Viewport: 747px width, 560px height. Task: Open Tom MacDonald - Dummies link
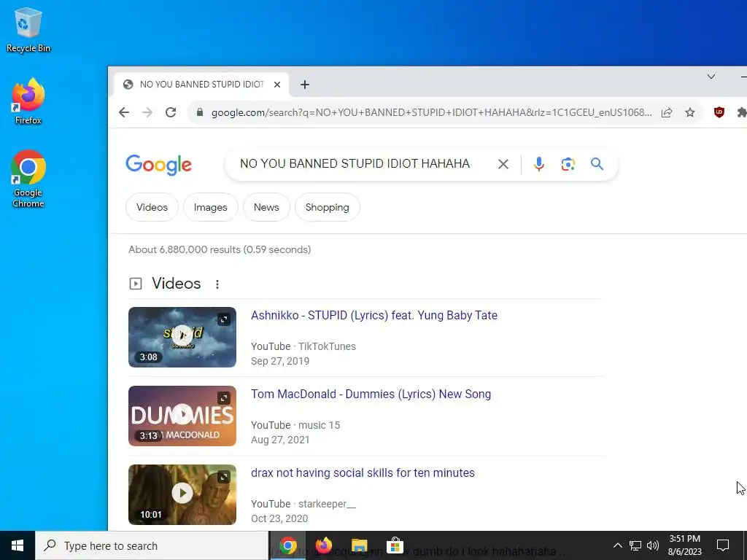click(x=371, y=394)
